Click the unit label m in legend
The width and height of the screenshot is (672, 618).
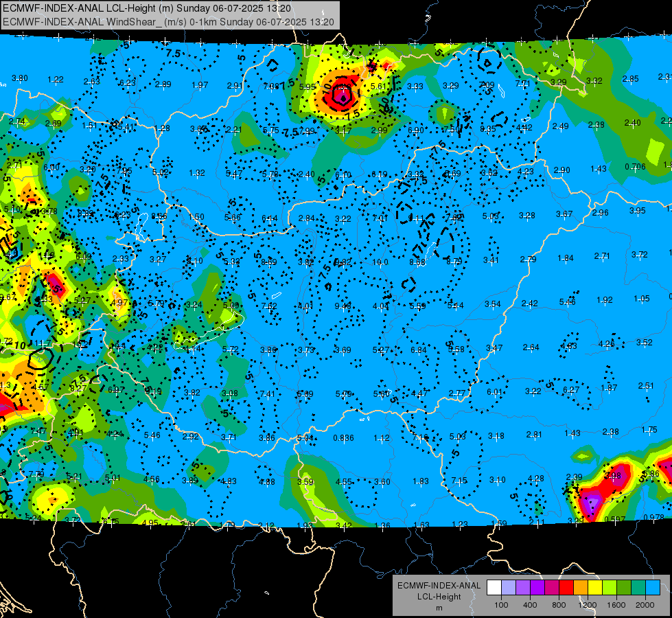[x=439, y=608]
